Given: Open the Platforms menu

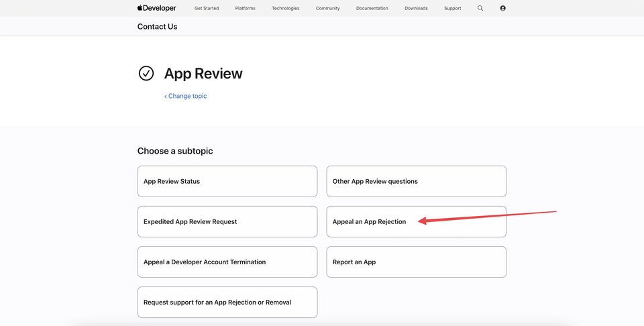Looking at the screenshot, I should 246,8.
